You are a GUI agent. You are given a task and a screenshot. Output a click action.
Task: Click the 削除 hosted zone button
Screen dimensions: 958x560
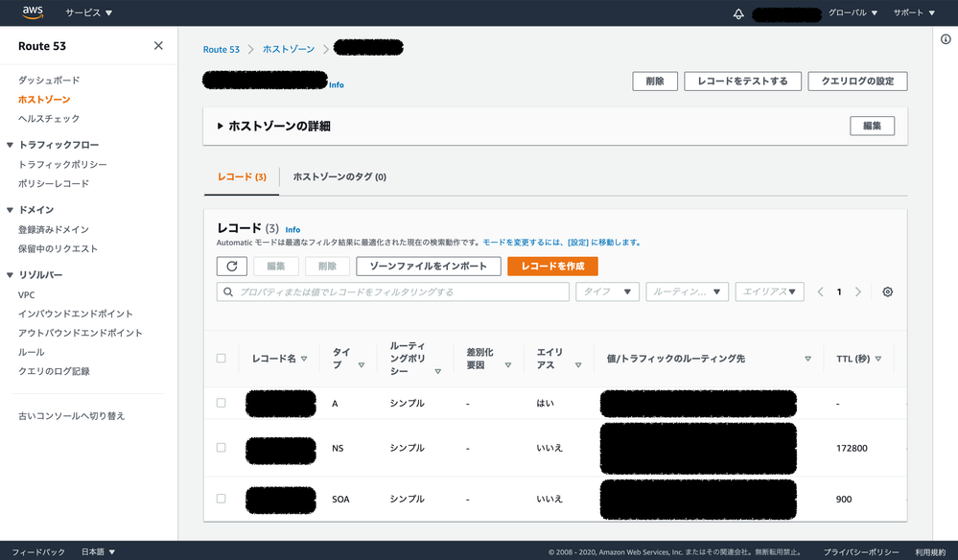pyautogui.click(x=655, y=82)
